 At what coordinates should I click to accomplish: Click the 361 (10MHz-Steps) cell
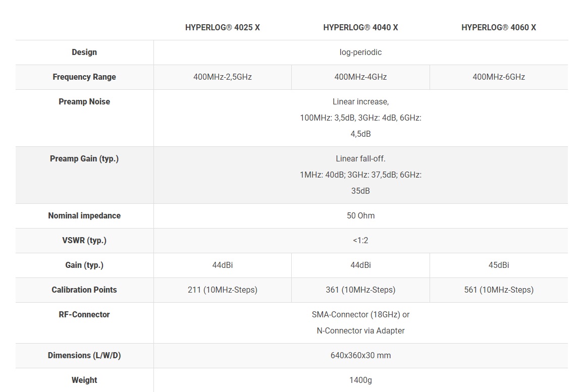point(360,290)
